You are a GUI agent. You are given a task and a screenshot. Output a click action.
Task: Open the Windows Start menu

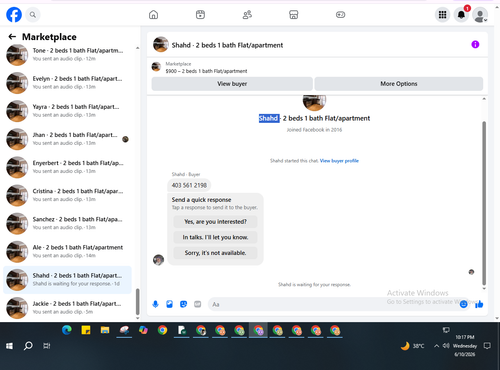point(9,346)
